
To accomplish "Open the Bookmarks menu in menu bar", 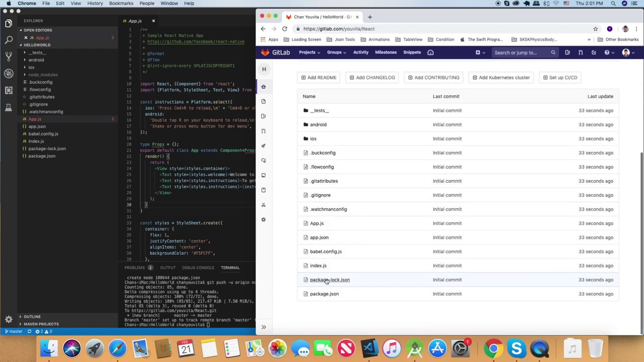I will (121, 4).
